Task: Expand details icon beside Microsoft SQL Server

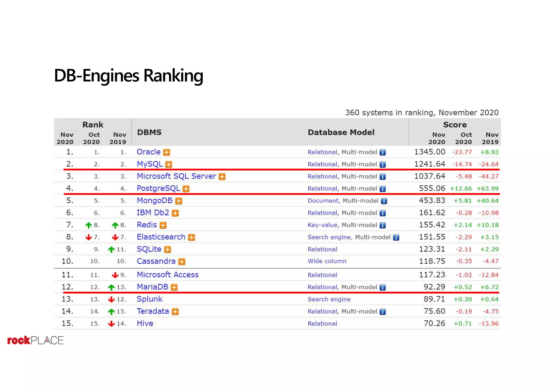Action: click(222, 177)
